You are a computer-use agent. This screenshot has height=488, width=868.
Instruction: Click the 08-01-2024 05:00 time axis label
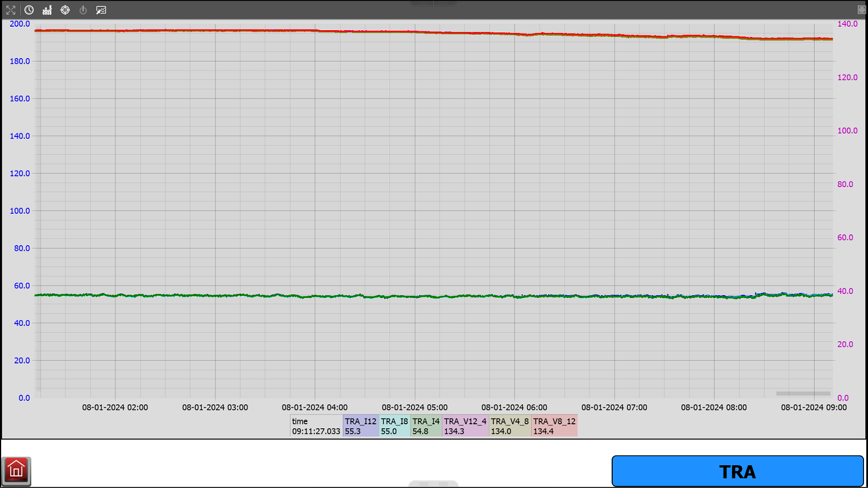click(414, 407)
